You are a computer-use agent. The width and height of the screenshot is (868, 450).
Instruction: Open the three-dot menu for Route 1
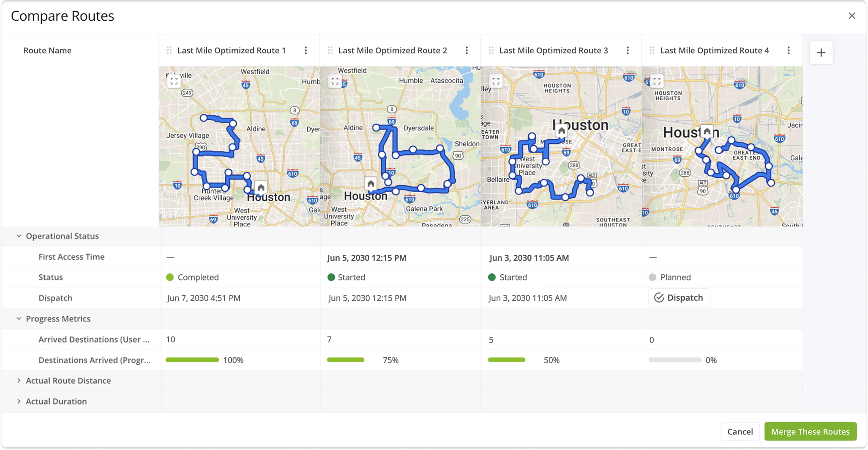(306, 51)
